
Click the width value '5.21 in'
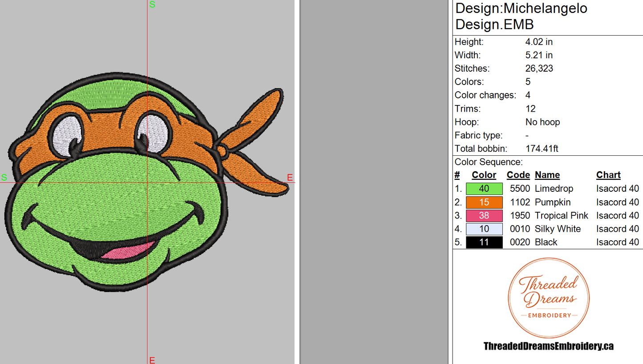click(x=539, y=55)
